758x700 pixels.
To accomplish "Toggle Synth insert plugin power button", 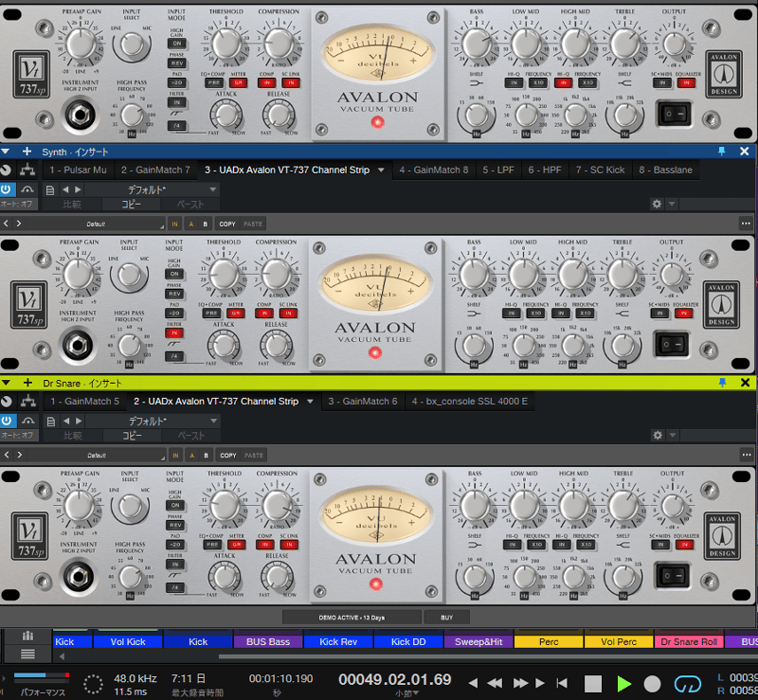I will coord(6,189).
